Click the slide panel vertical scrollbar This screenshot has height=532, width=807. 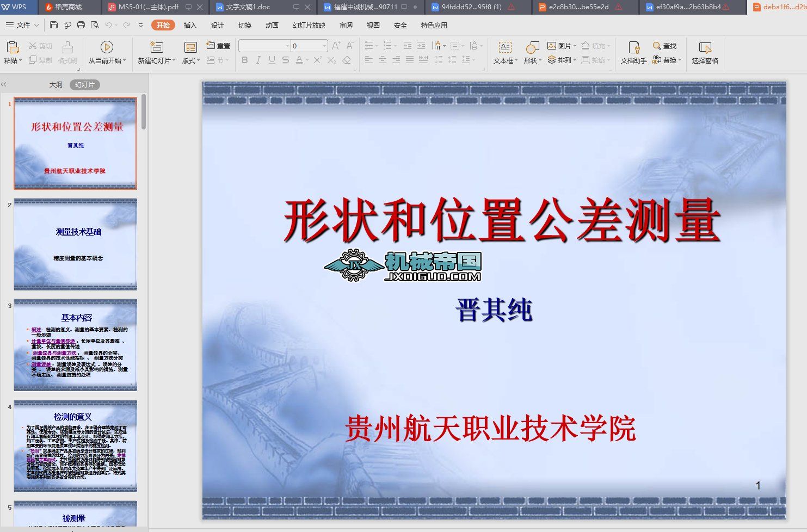(144, 112)
